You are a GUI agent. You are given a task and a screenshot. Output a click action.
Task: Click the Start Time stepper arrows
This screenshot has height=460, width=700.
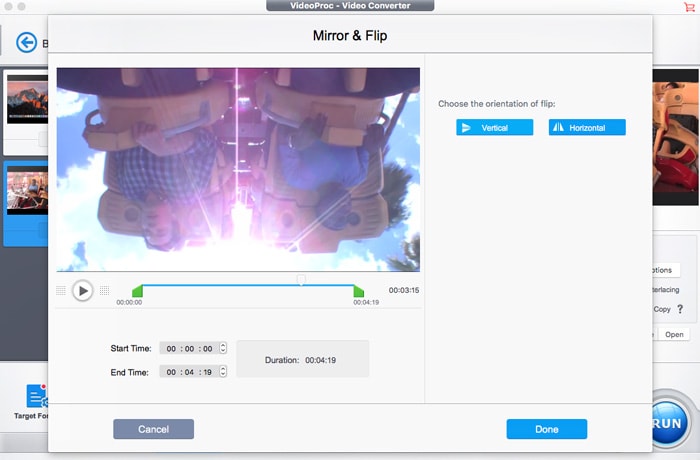[x=223, y=348]
